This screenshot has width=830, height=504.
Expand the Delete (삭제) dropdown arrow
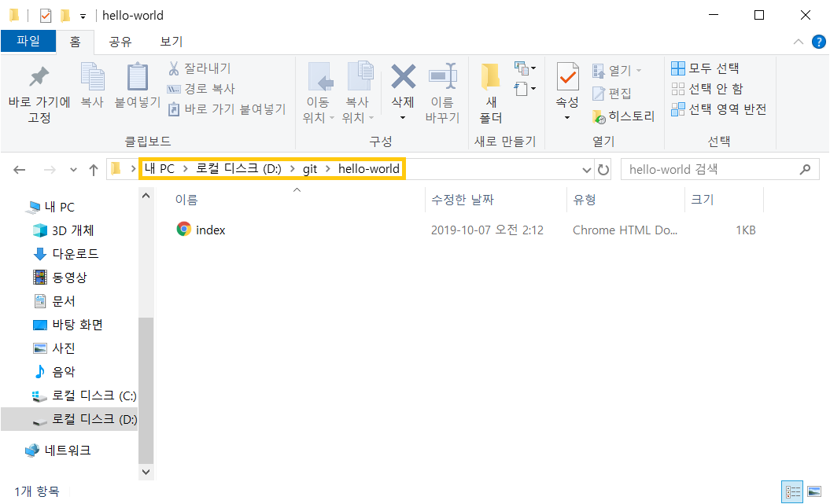pyautogui.click(x=403, y=117)
